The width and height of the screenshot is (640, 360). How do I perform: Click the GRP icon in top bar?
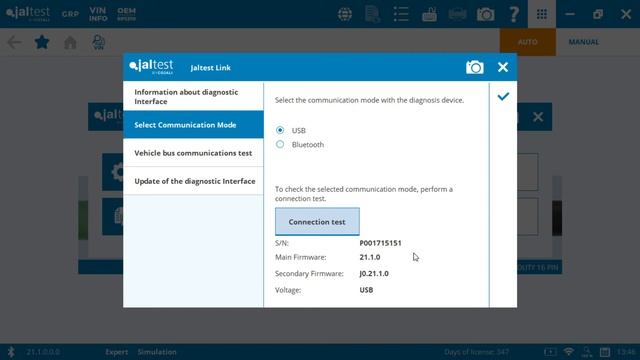(x=70, y=14)
